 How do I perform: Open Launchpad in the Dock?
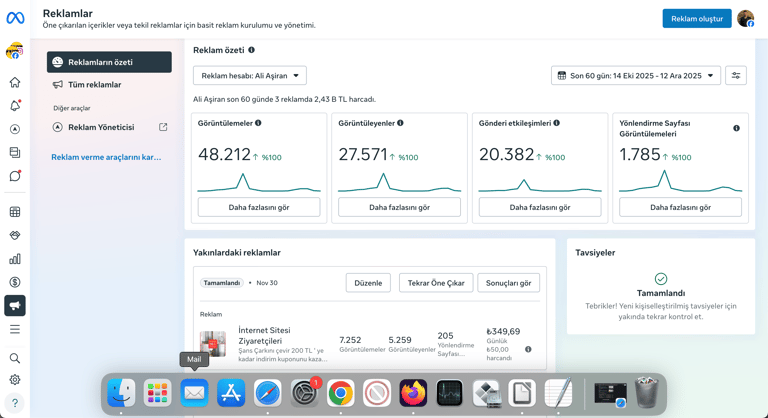[158, 393]
